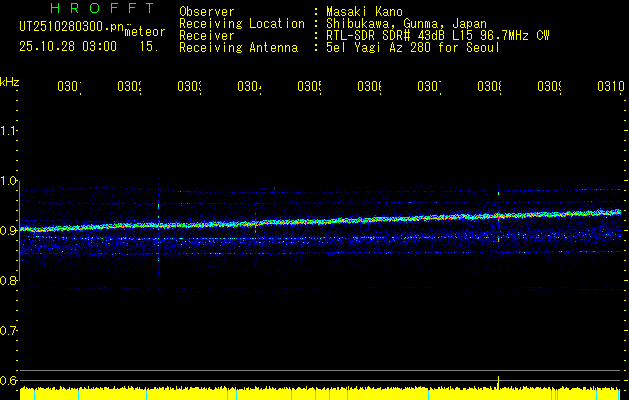Image resolution: width=629 pixels, height=400 pixels.
Task: Click the 25.10.28 03:00 timestamp
Action: pyautogui.click(x=68, y=47)
